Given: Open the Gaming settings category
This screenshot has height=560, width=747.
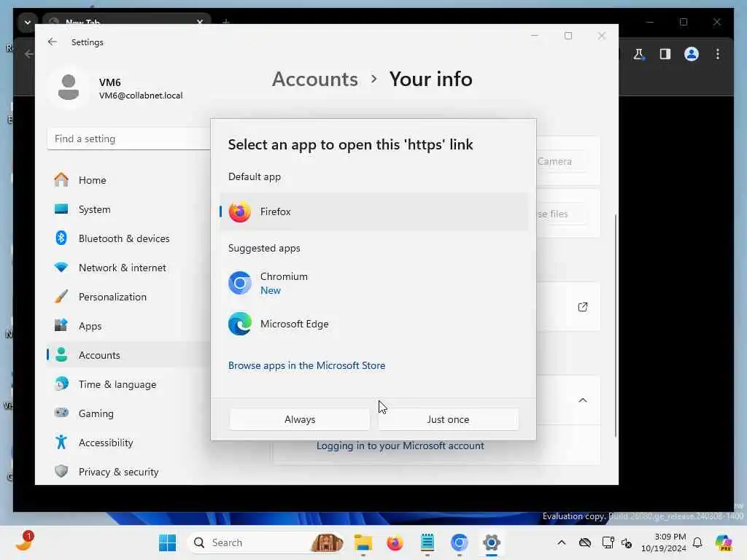Looking at the screenshot, I should 128,413.
